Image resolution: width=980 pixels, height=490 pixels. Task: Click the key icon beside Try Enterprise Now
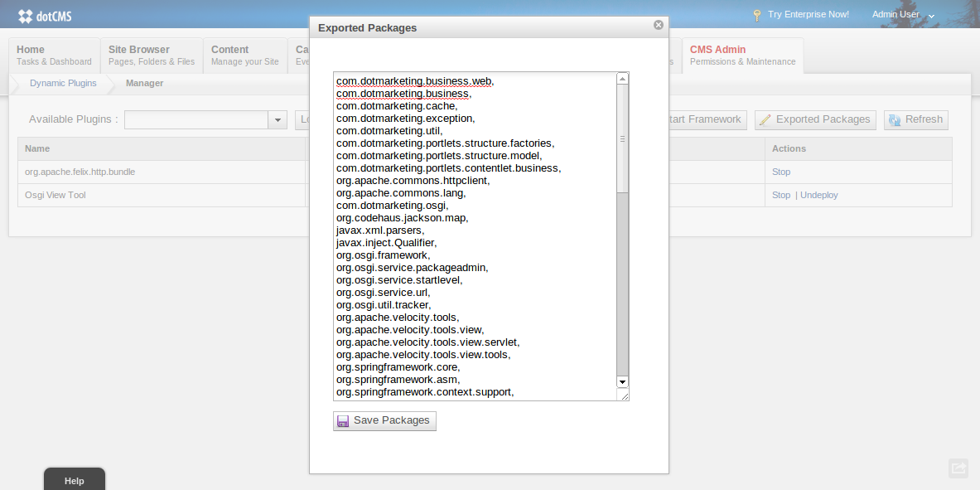point(756,15)
